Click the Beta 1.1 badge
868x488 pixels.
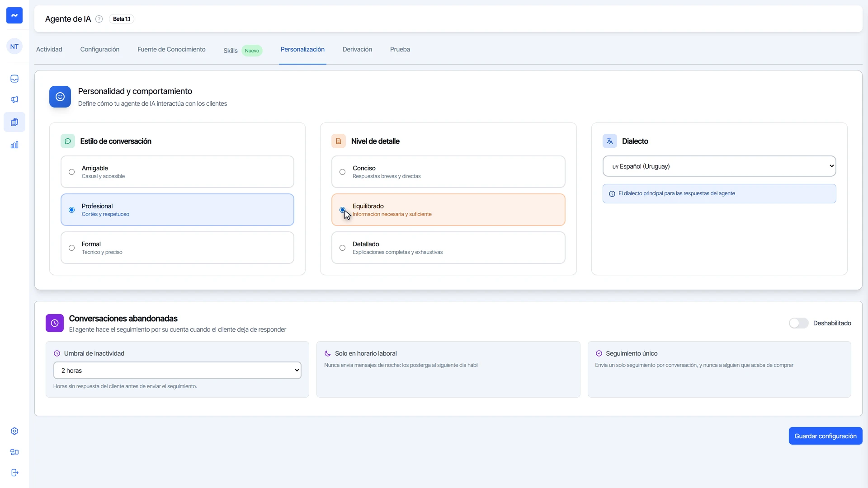tap(122, 19)
